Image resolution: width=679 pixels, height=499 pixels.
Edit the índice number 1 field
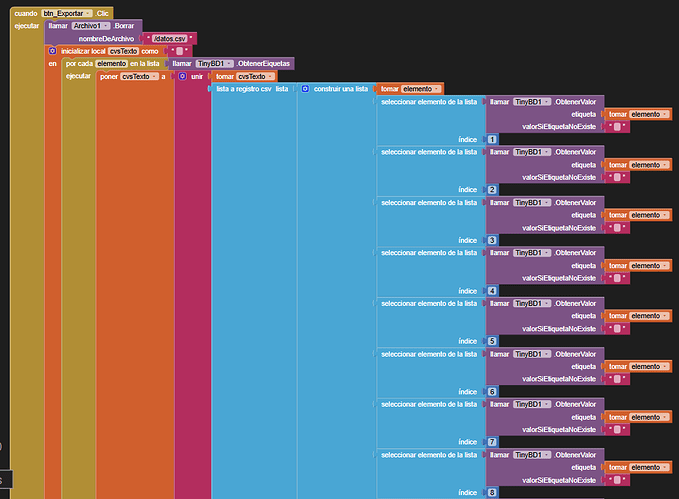pyautogui.click(x=491, y=139)
